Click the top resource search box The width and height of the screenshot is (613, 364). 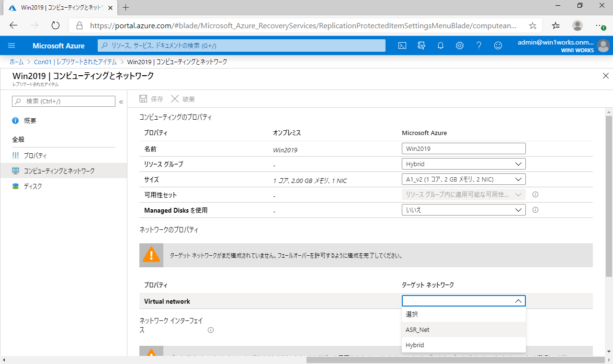242,45
